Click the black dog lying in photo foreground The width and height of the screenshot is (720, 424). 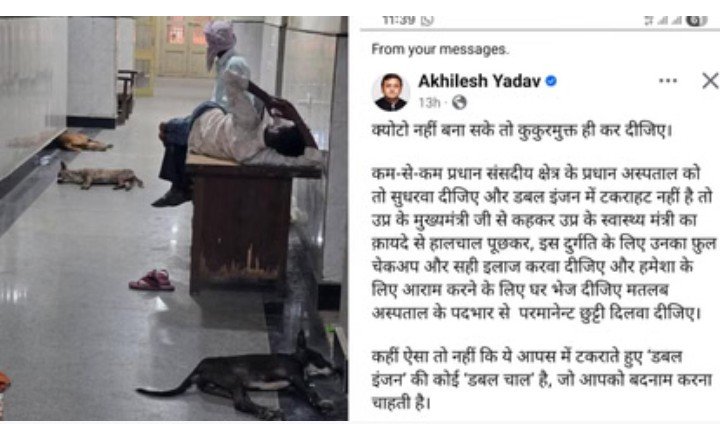[239, 374]
